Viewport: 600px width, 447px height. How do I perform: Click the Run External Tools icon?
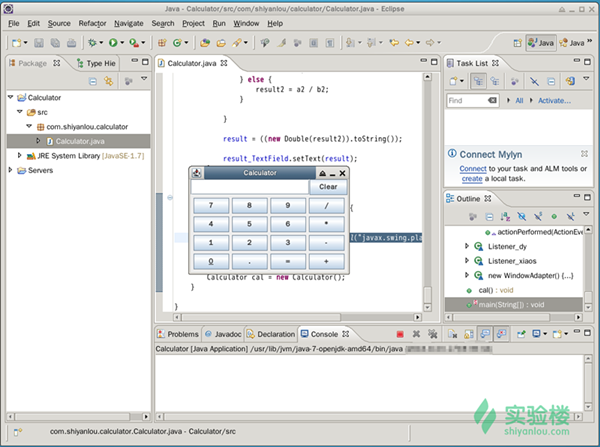(134, 42)
